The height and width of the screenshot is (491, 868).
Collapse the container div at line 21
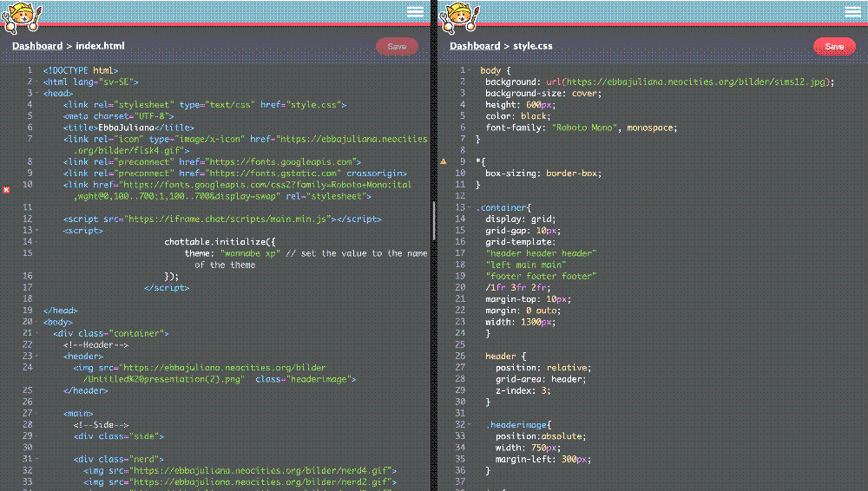pyautogui.click(x=36, y=333)
